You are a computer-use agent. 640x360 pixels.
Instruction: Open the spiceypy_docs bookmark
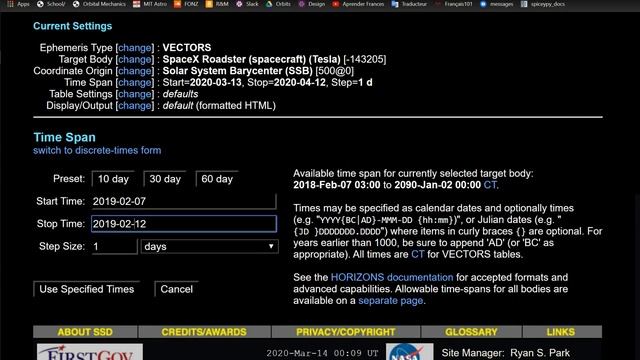tap(543, 4)
